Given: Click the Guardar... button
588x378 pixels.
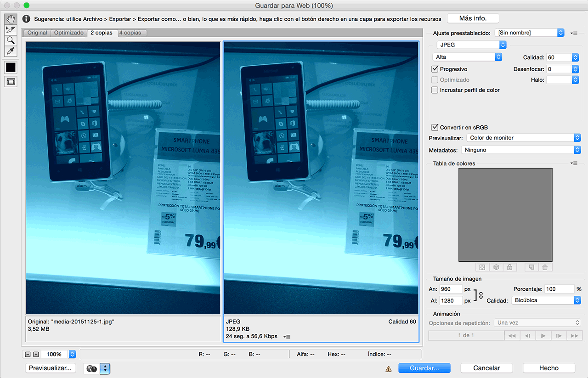Looking at the screenshot, I should tap(424, 368).
